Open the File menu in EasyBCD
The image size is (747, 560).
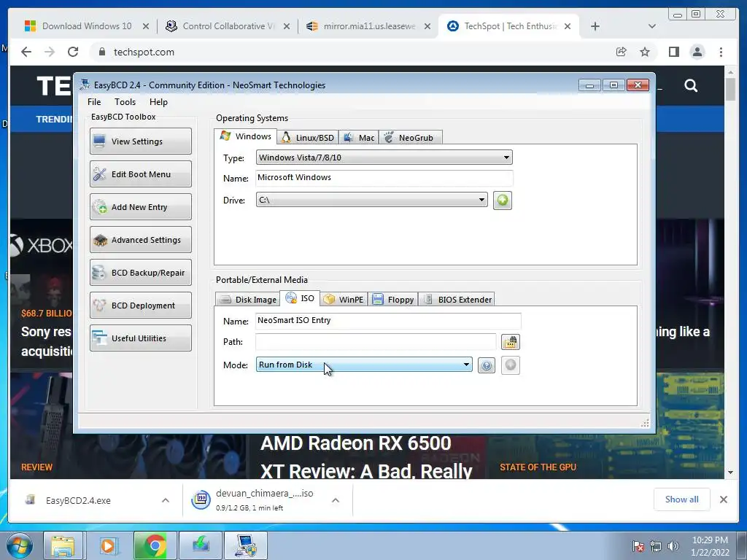[x=94, y=102]
